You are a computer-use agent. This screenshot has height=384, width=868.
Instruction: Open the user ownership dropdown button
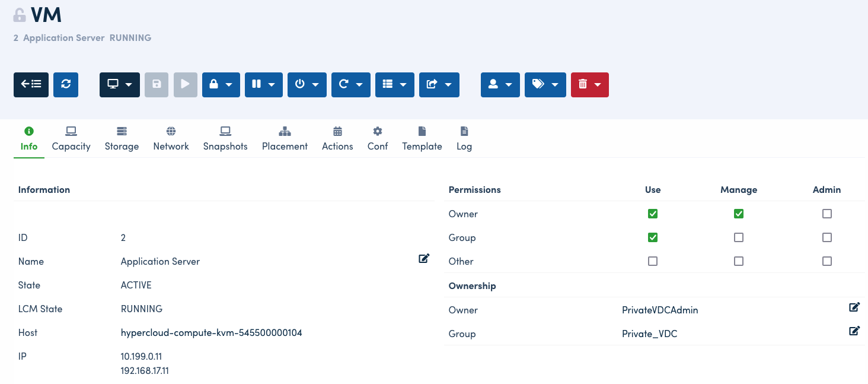[x=500, y=85]
